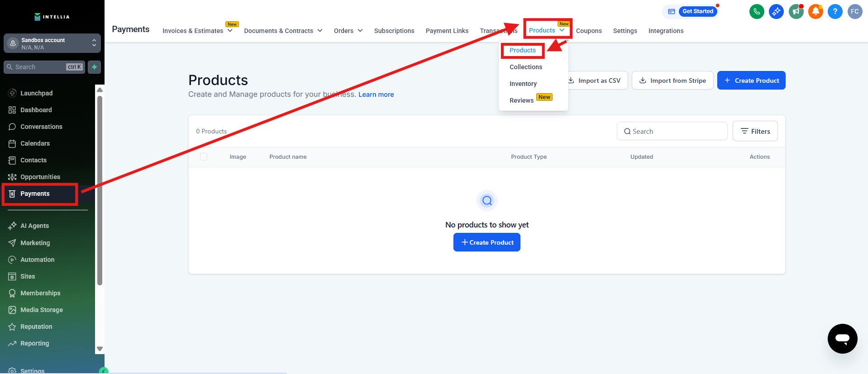868x374 pixels.
Task: Click the megaphone announcements icon
Action: click(796, 11)
